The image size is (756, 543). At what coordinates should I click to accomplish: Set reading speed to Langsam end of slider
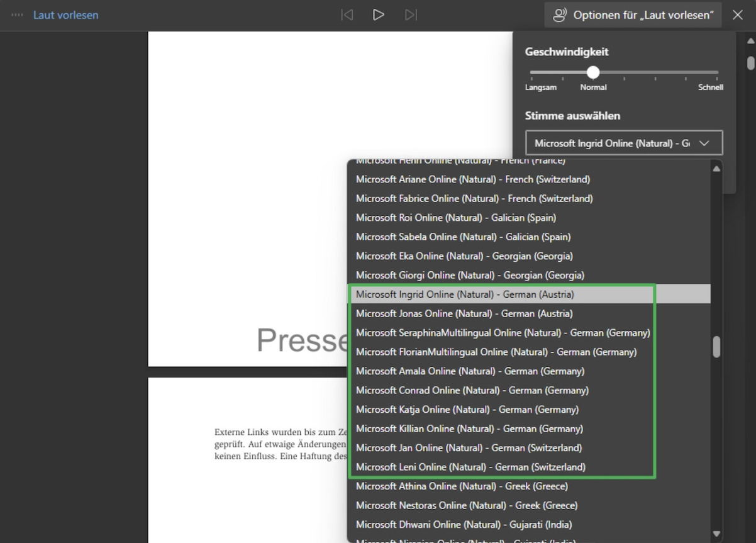tap(532, 72)
